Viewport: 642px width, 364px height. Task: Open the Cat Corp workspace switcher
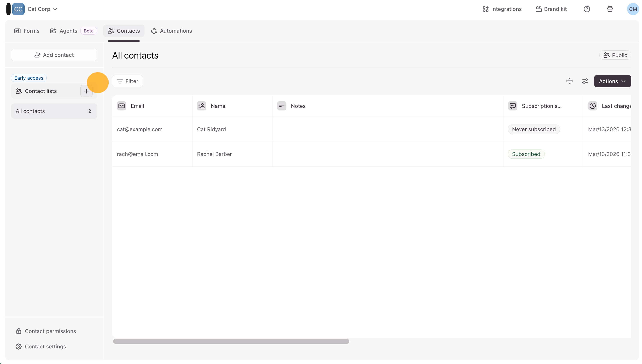click(42, 9)
